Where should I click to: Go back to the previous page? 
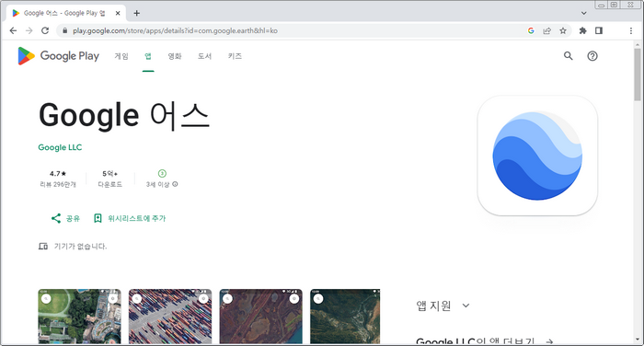coord(13,30)
